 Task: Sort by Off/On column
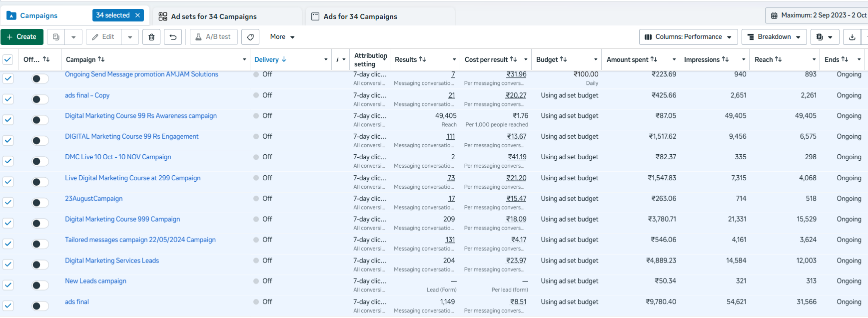36,59
